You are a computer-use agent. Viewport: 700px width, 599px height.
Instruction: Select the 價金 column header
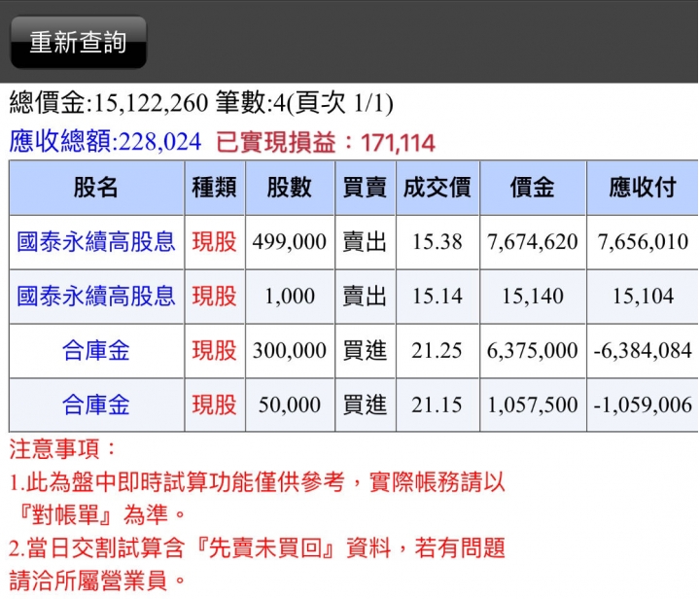tap(533, 188)
